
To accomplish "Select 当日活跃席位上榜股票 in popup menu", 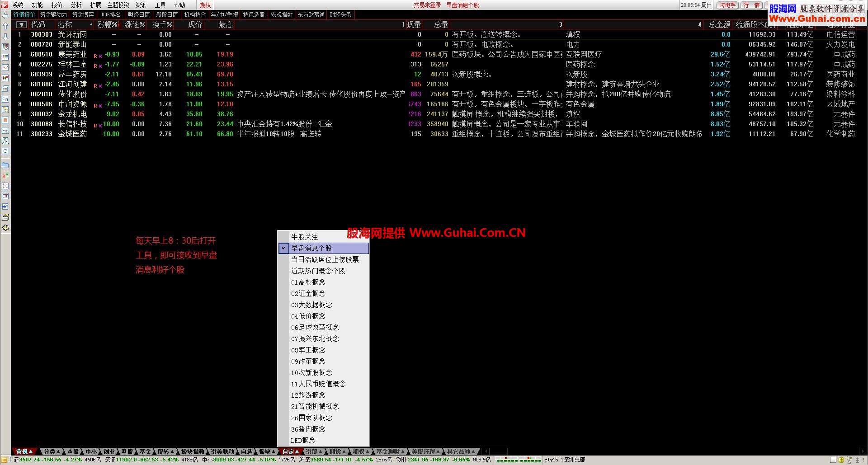I will click(x=325, y=259).
